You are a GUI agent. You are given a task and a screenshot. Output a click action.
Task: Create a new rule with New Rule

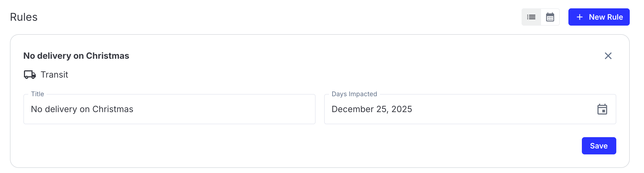(x=599, y=17)
